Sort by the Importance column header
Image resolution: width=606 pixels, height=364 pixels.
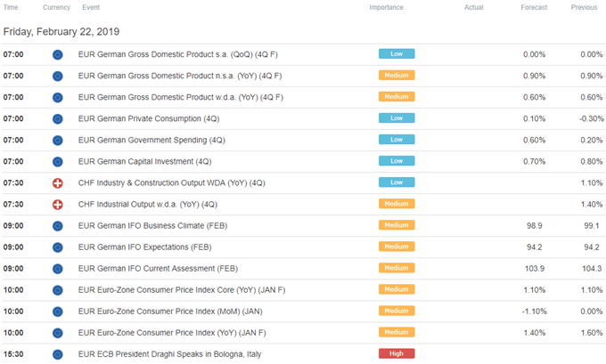tap(386, 7)
